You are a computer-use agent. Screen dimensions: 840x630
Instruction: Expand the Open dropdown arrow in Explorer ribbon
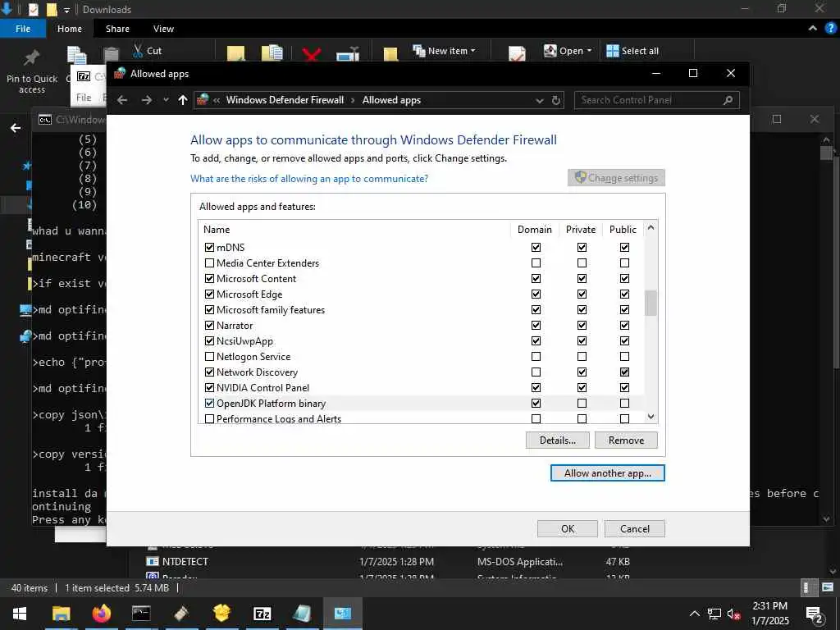(589, 51)
